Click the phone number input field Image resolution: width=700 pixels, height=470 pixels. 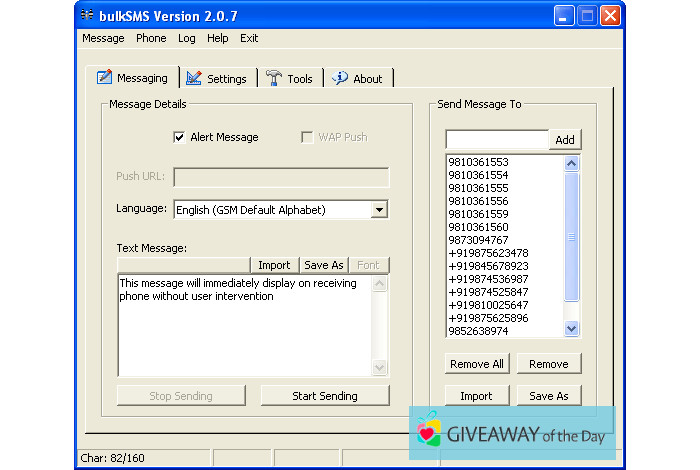[x=497, y=140]
